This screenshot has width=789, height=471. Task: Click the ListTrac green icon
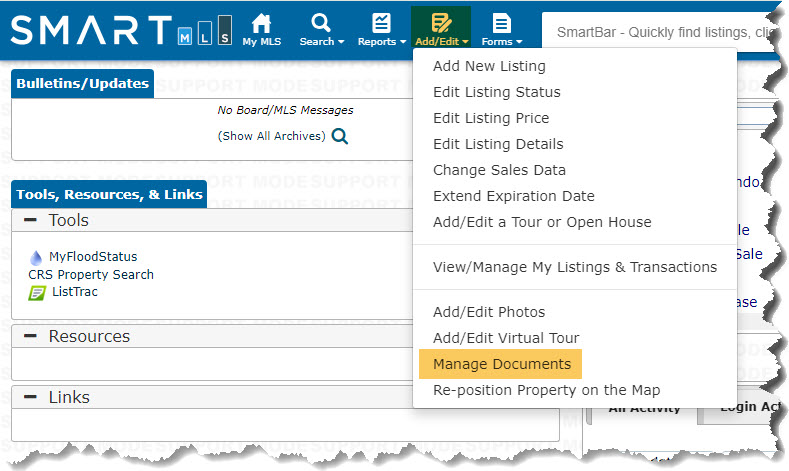pos(37,292)
